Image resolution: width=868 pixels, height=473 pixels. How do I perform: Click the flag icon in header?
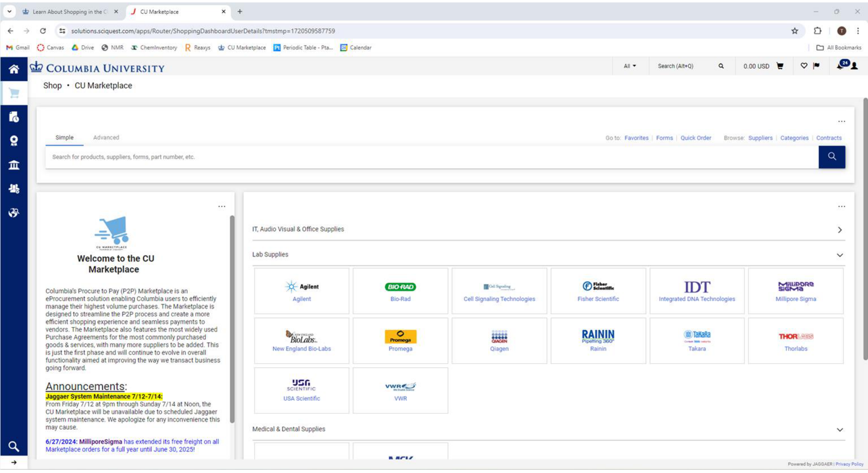(816, 66)
